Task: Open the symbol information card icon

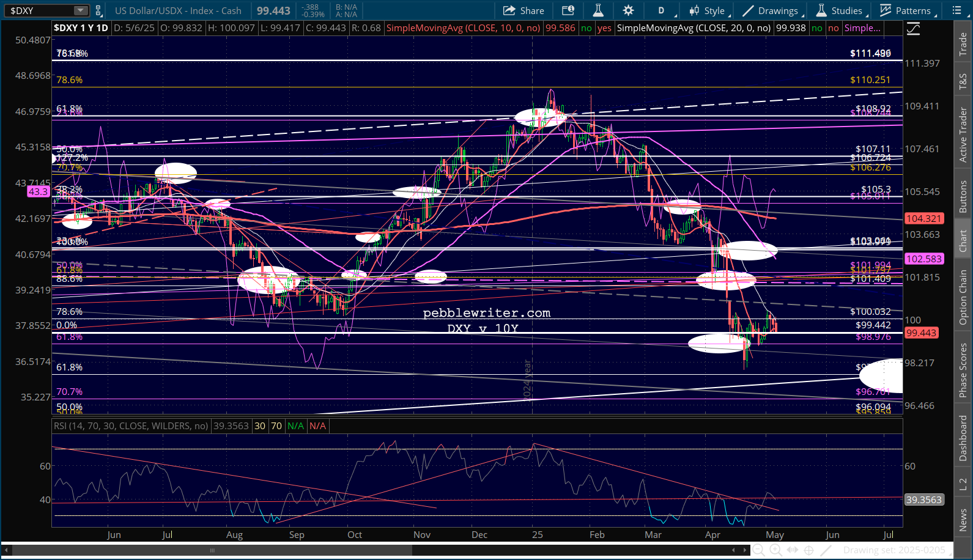Action: coord(568,10)
